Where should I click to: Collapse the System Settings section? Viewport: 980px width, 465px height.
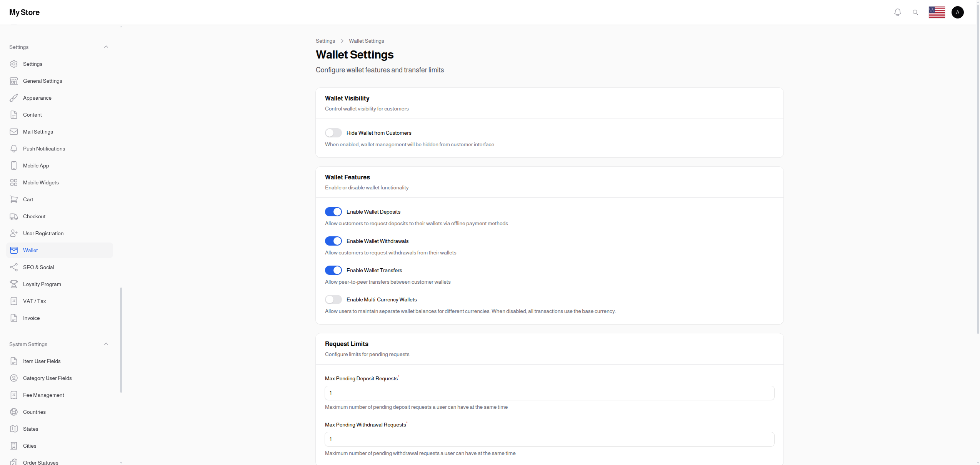coord(106,344)
